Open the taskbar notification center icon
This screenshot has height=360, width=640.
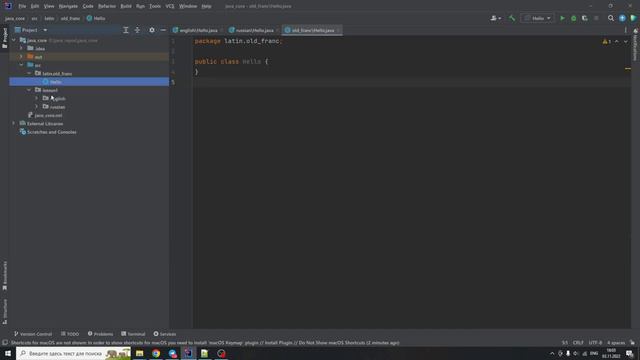(x=630, y=353)
